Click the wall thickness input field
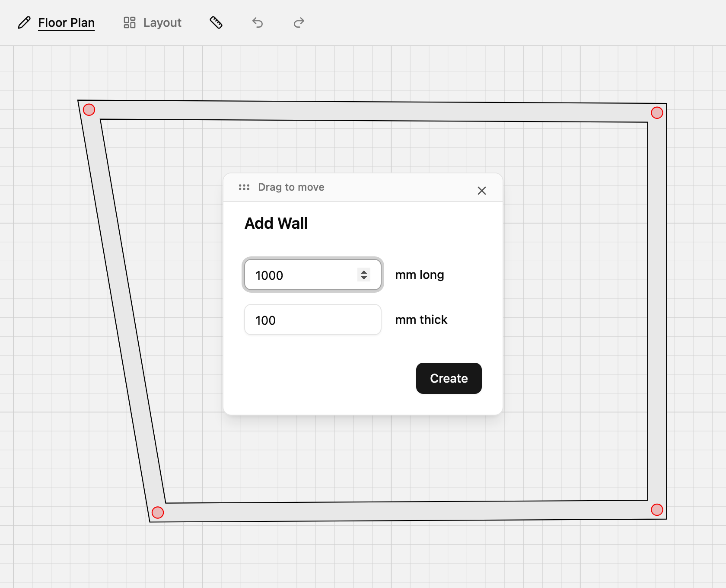The width and height of the screenshot is (726, 588). click(x=313, y=320)
